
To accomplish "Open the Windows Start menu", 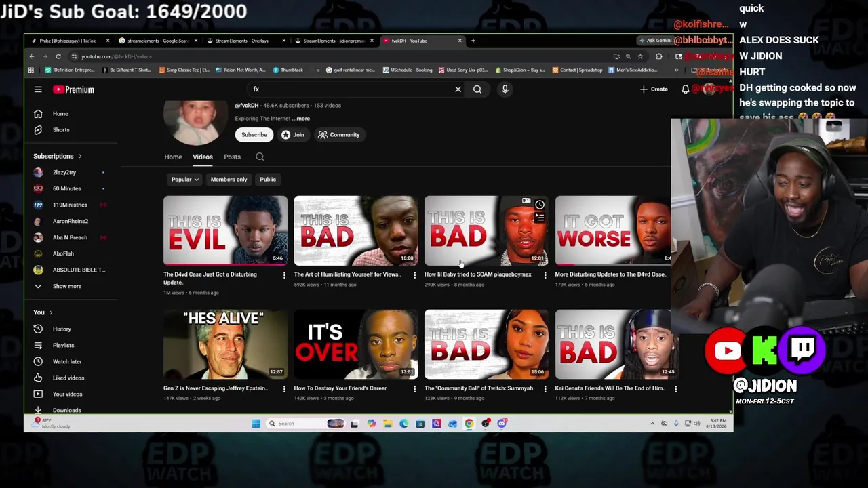I will click(256, 424).
